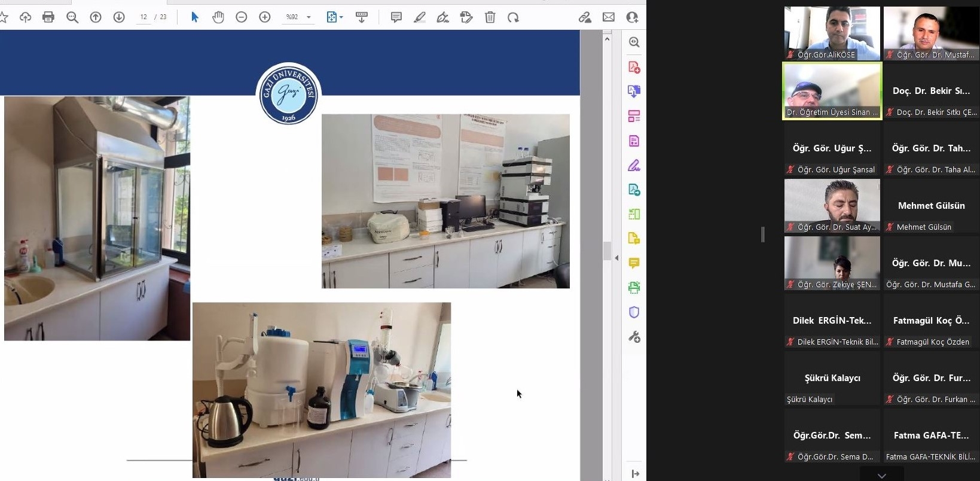The image size is (980, 481).
Task: Select Öğr. Gör. Zekiye ŞEN video tile
Action: click(832, 263)
